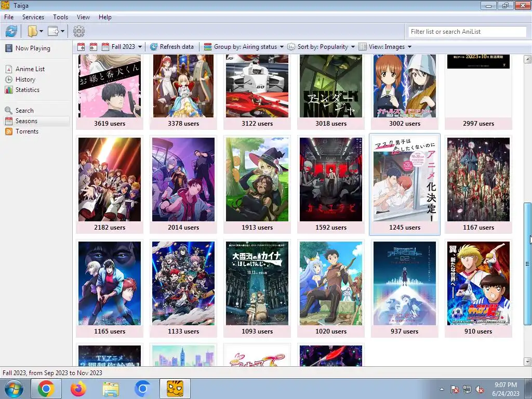Select anime poster with 3619 users
The width and height of the screenshot is (532, 399).
pos(110,91)
